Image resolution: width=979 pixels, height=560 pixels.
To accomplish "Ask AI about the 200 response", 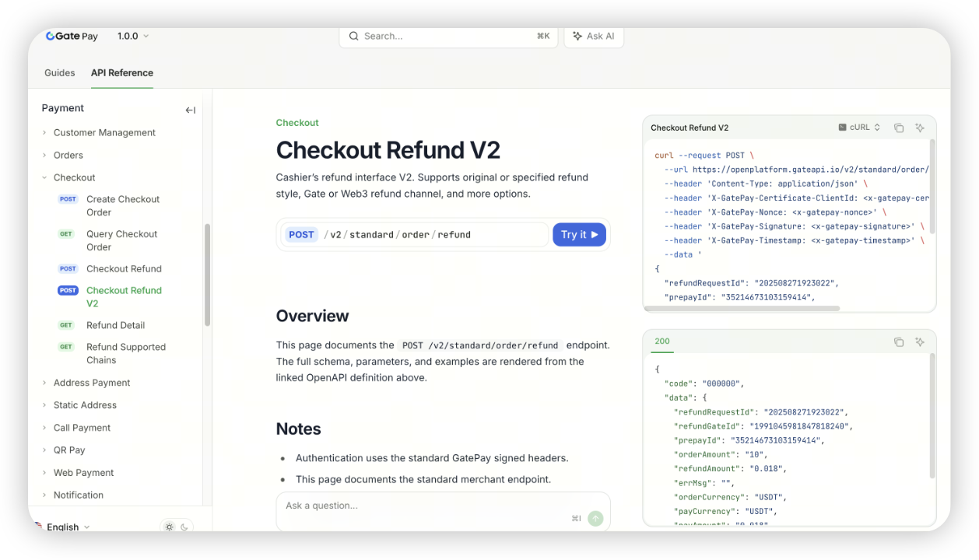I will (x=920, y=341).
